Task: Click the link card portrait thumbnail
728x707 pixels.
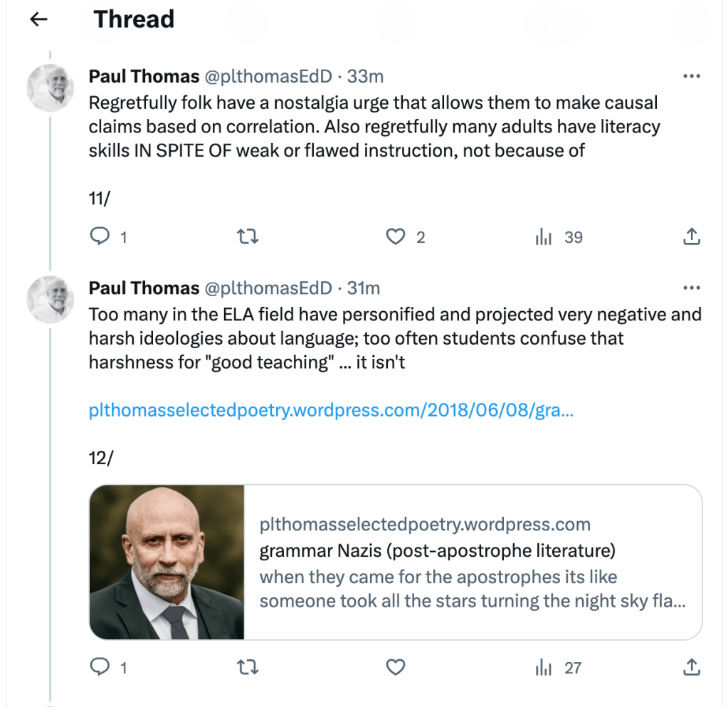Action: point(167,562)
